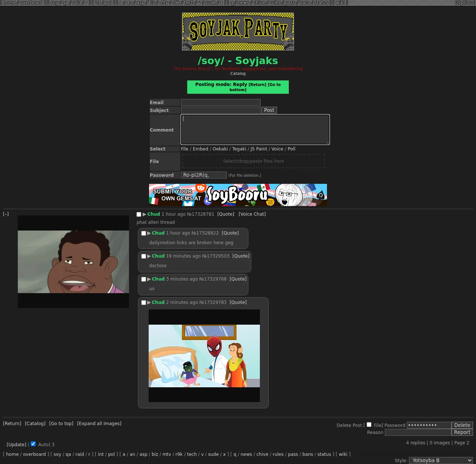Click [Quote] on post №17329768
Screen dimensions: 476x464
click(238, 279)
